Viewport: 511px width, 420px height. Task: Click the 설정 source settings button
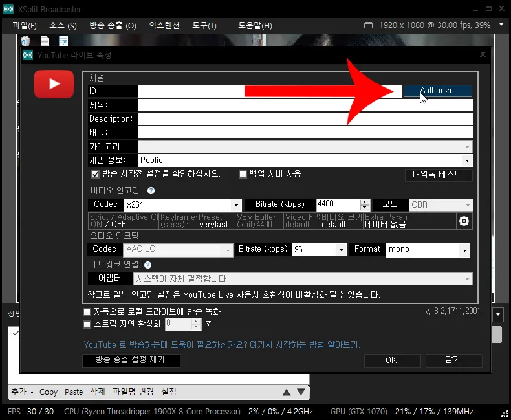pos(169,392)
